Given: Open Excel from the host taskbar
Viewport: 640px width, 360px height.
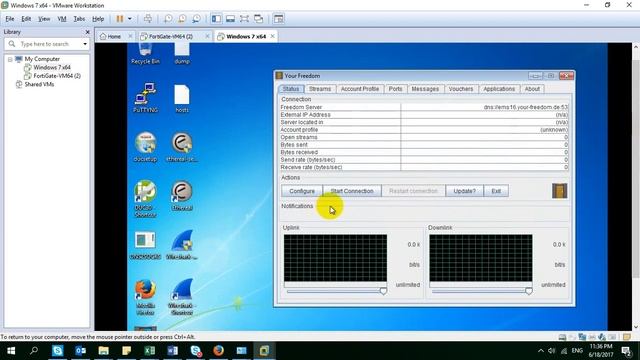Looking at the screenshot, I should point(149,351).
